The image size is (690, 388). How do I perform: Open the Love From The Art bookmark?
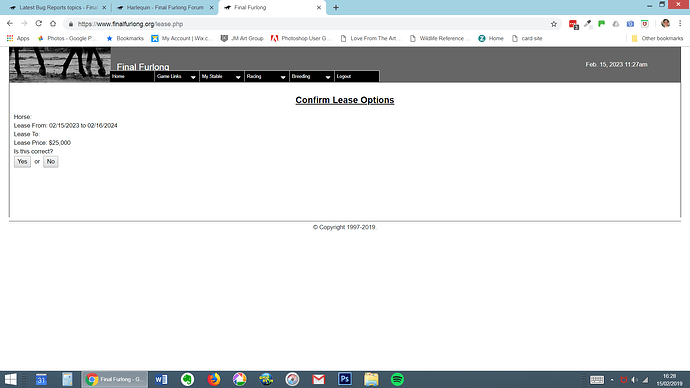click(371, 38)
